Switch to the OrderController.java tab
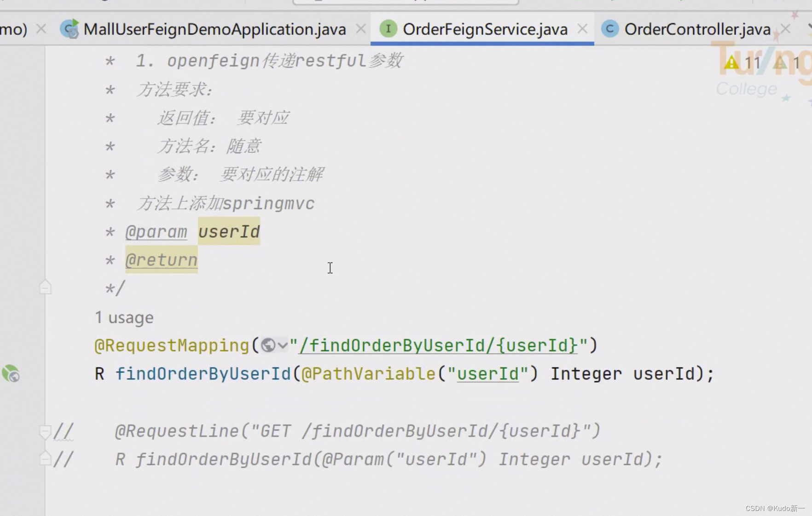This screenshot has height=516, width=812. pos(697,29)
